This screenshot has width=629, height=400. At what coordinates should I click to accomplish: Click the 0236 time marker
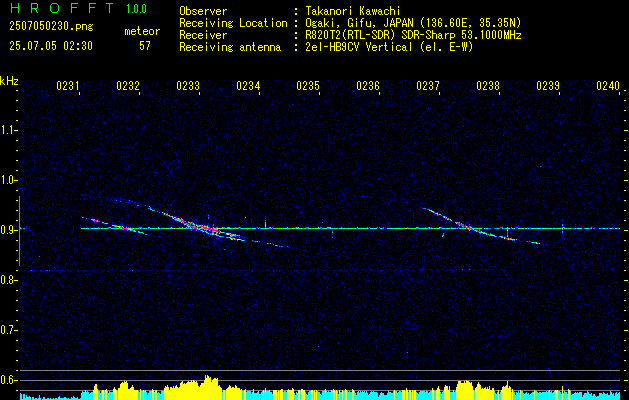tap(368, 85)
